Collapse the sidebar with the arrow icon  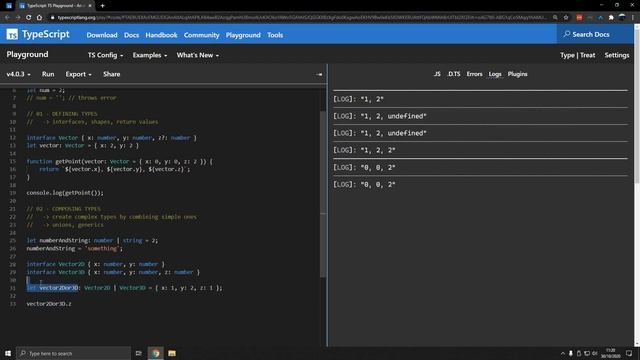click(x=319, y=74)
